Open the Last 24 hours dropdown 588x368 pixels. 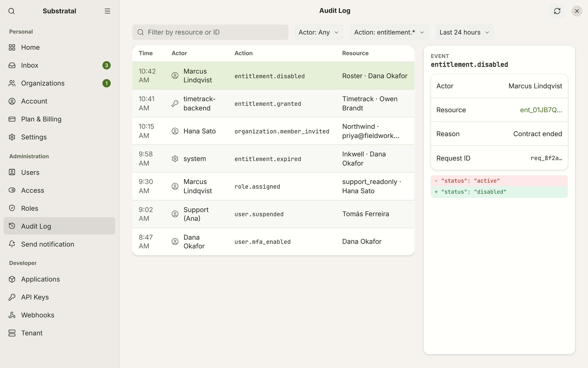pos(465,32)
